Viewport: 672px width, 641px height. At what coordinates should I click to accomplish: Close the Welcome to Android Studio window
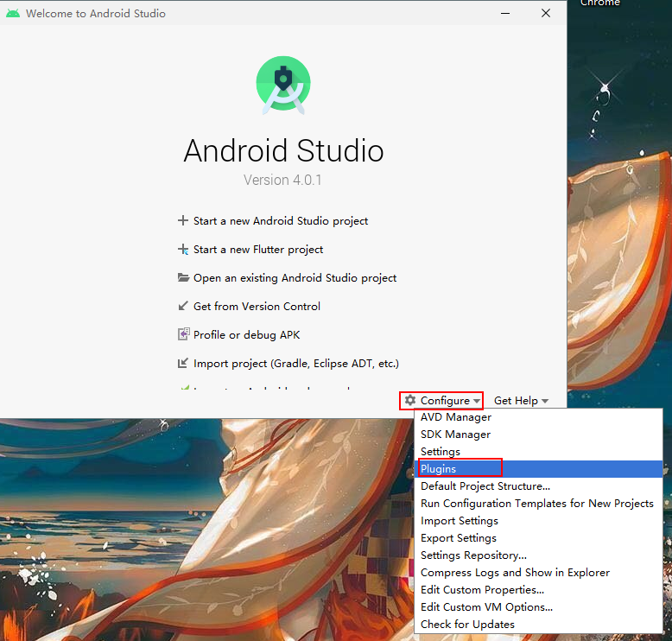tap(546, 13)
